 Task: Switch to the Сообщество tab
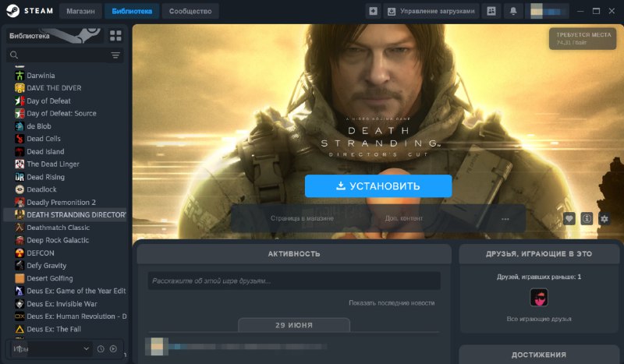click(x=190, y=11)
